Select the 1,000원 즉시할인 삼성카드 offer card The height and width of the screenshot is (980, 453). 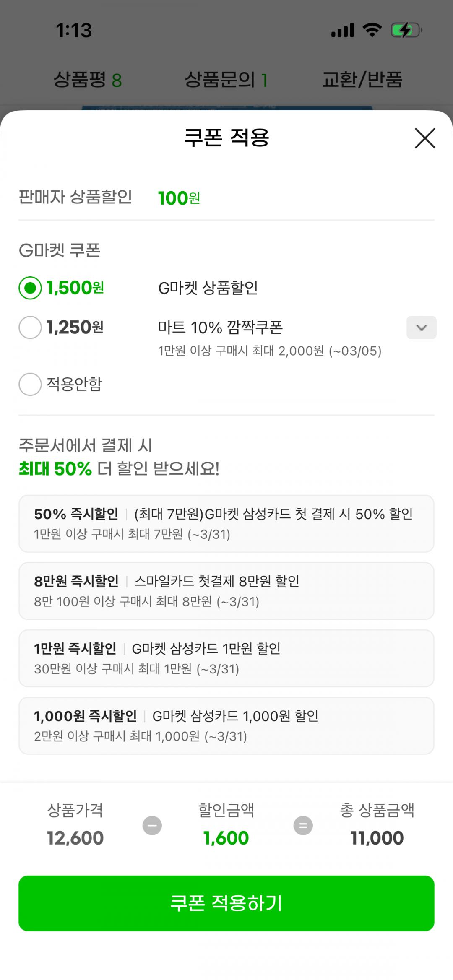[x=226, y=725]
